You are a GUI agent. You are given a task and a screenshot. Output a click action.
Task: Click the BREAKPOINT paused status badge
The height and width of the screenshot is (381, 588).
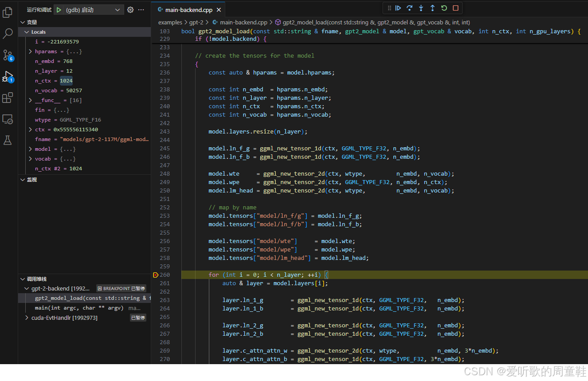pyautogui.click(x=122, y=288)
